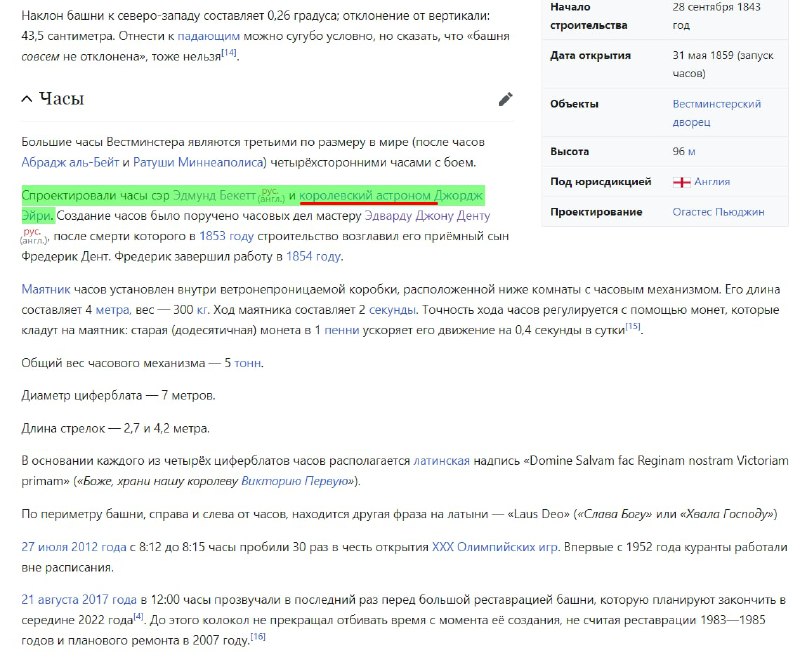Click the Дата открытия infobox label

590,56
